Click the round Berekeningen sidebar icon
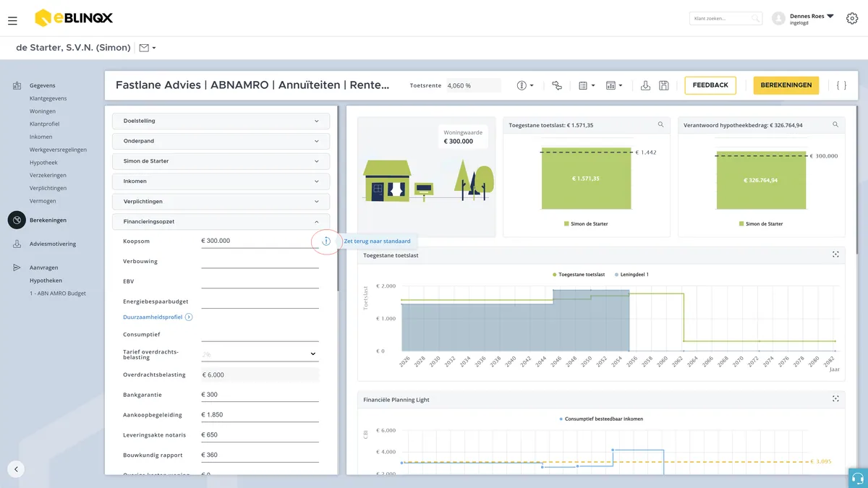 (x=17, y=220)
